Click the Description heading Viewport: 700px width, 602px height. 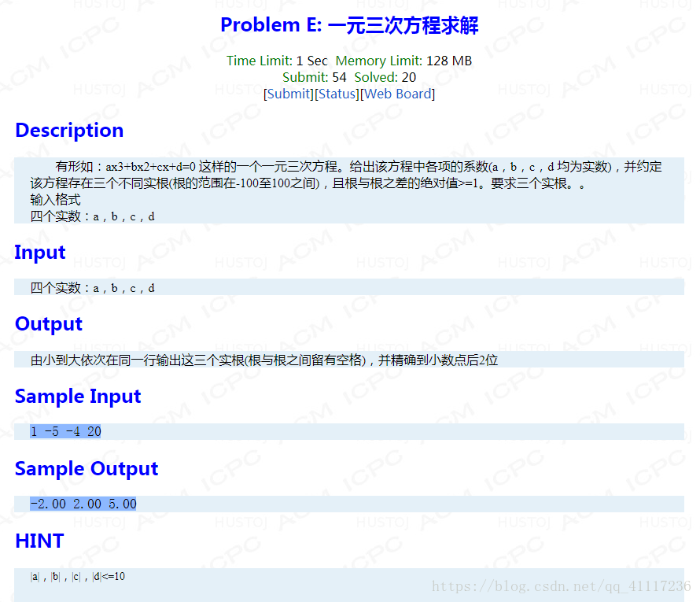pos(69,131)
